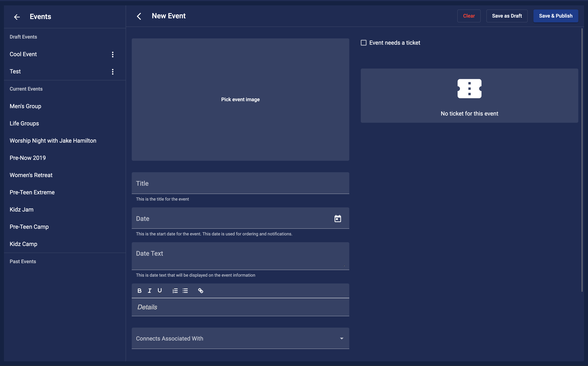Click the ordered list icon

click(x=175, y=290)
